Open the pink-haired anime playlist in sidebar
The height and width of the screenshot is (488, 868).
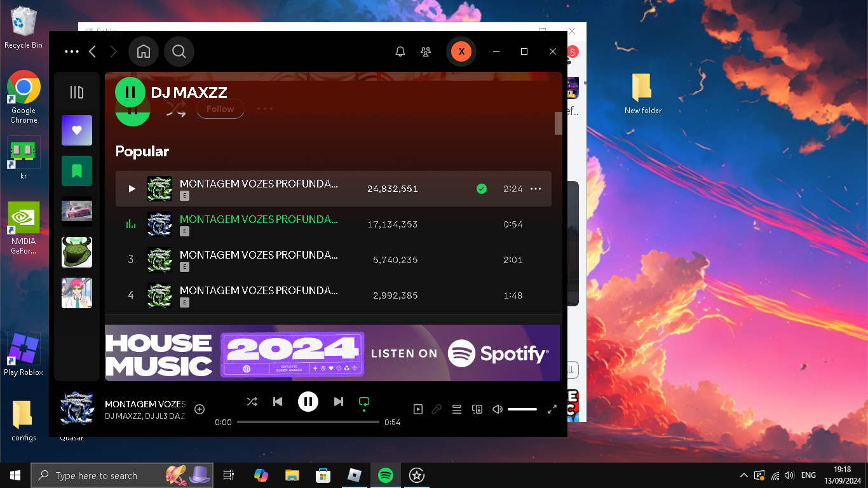tap(77, 293)
